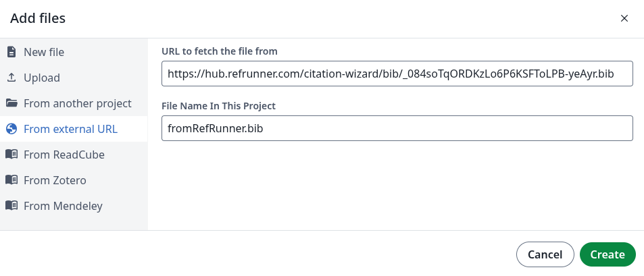Click the book icon beside From Zotero
The height and width of the screenshot is (276, 644).
[11, 180]
